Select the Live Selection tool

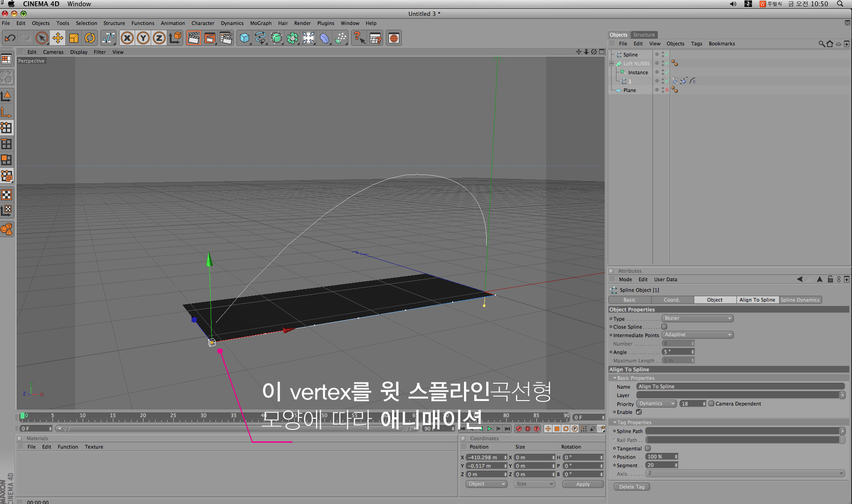coord(41,38)
